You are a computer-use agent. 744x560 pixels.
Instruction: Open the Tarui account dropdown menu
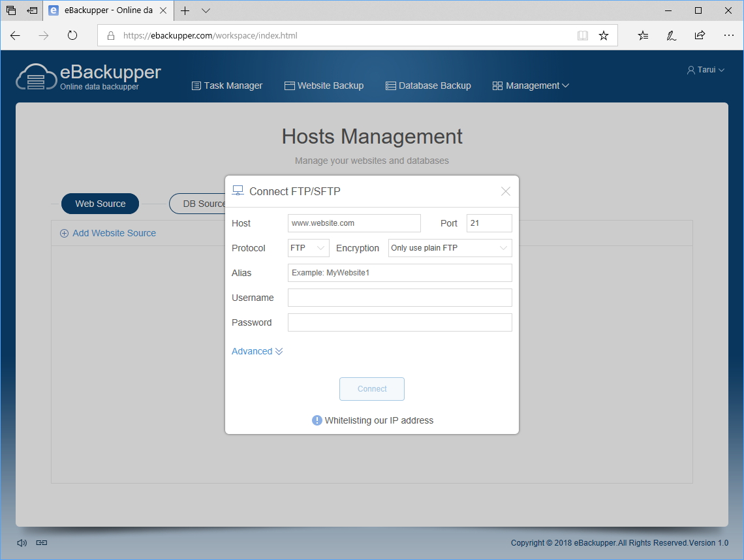(705, 69)
